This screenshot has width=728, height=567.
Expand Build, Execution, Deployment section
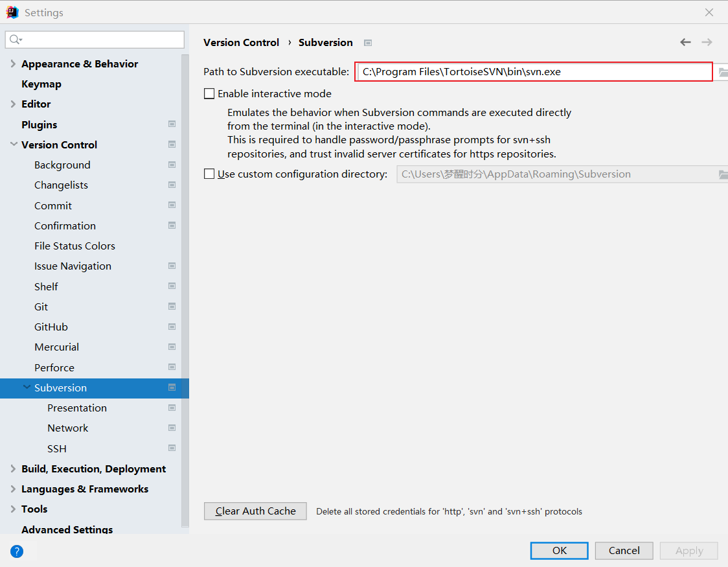[x=13, y=469]
